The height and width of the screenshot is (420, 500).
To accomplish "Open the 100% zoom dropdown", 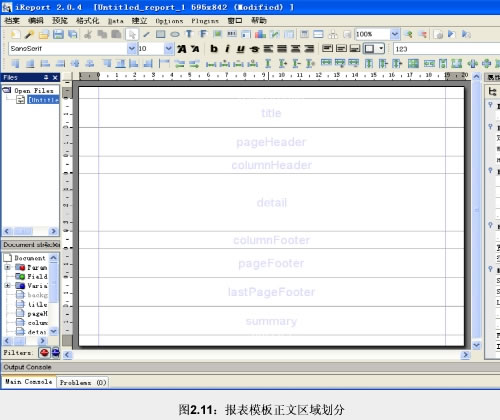I will (395, 34).
